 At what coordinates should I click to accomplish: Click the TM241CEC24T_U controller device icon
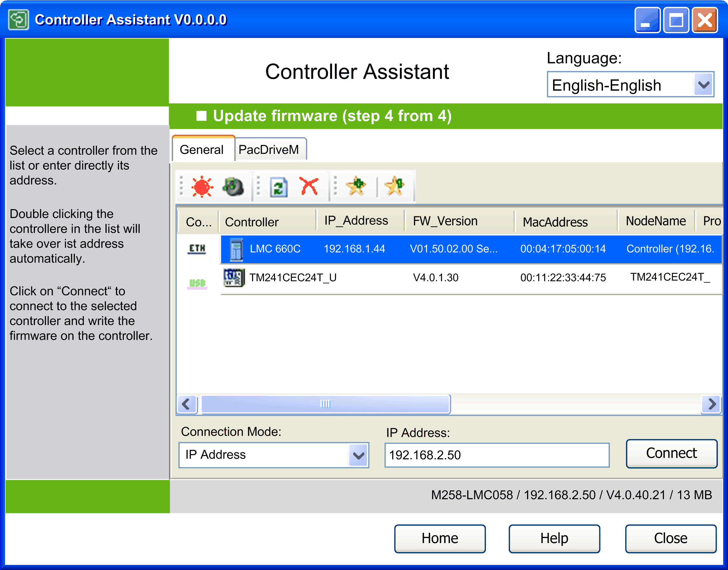click(234, 278)
